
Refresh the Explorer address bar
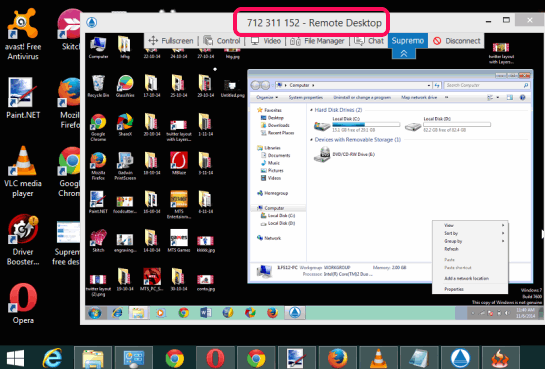click(437, 85)
